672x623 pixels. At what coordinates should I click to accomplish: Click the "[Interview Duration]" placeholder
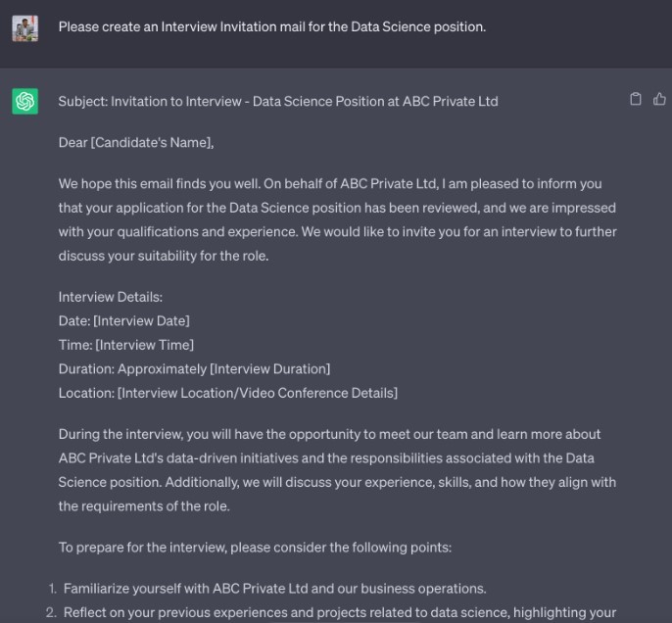point(269,369)
